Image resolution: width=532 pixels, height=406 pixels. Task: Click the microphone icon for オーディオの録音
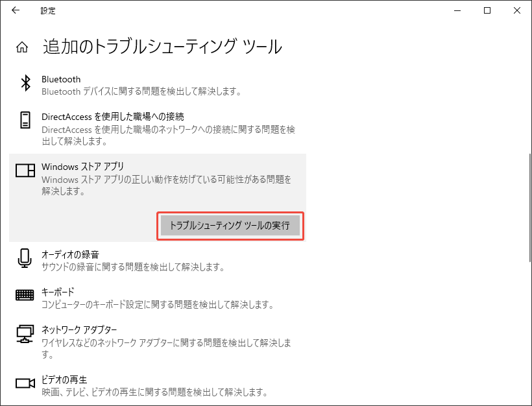[25, 258]
